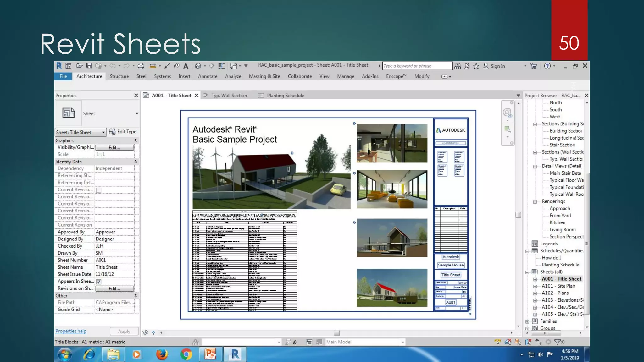
Task: Open the Properties help link
Action: [71, 331]
